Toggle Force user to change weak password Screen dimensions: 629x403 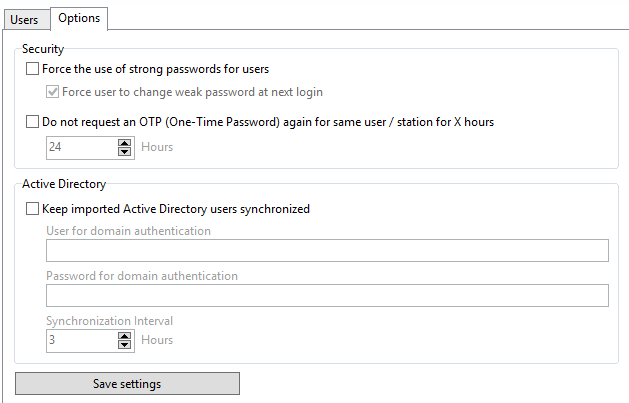tap(53, 92)
